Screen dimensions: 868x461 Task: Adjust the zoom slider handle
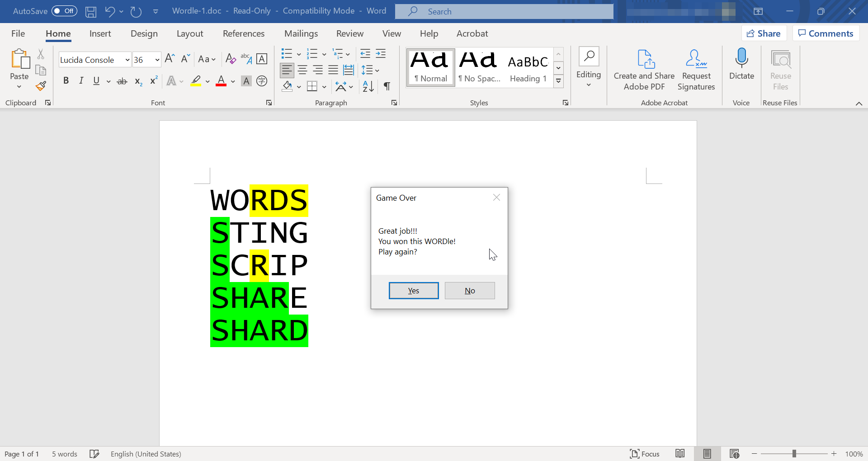pos(794,454)
